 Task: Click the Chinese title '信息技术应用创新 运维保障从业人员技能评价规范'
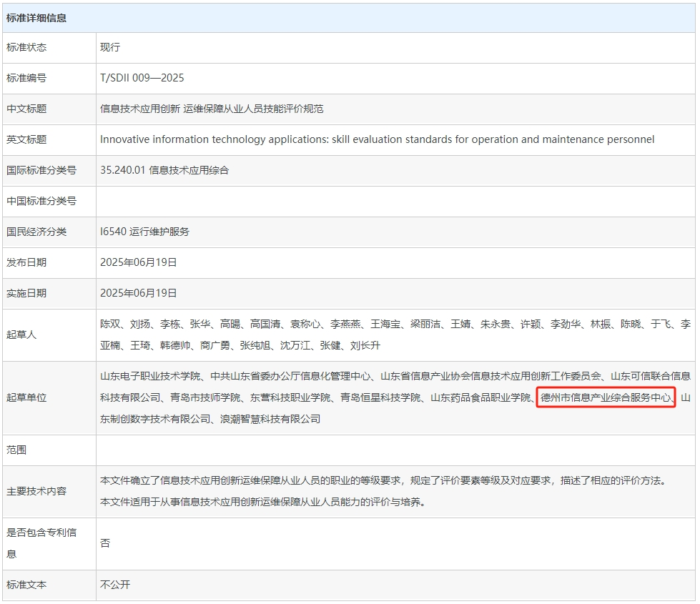(212, 109)
